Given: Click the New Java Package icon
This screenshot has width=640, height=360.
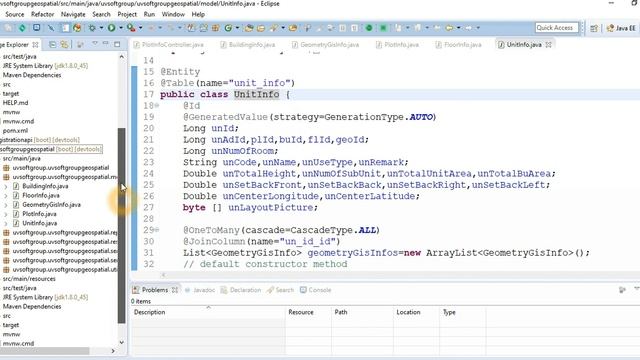Looking at the screenshot, I should click(x=216, y=28).
